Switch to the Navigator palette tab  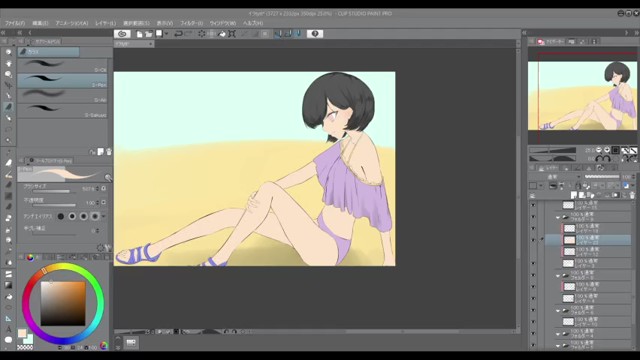coord(551,42)
